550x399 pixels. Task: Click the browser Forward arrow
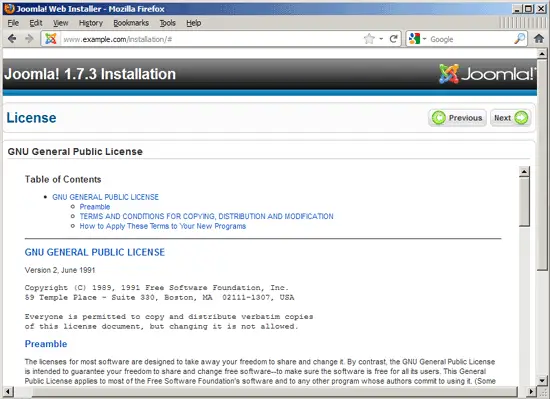29,39
